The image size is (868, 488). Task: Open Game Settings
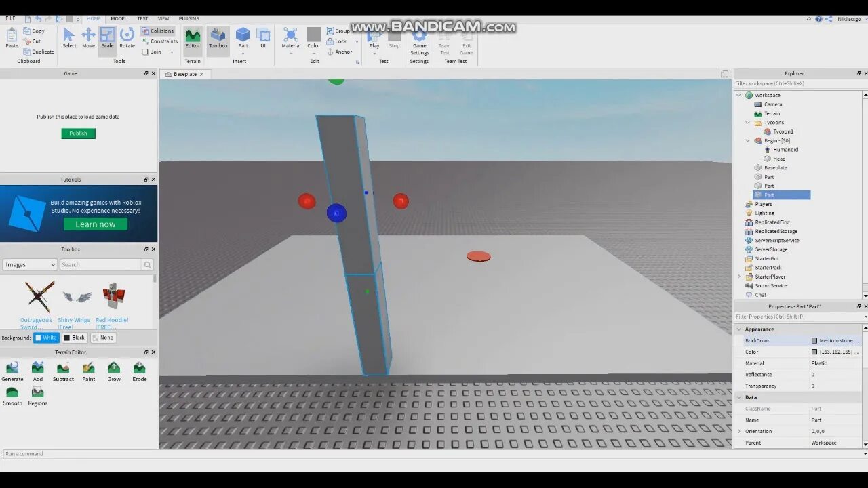[x=419, y=42]
